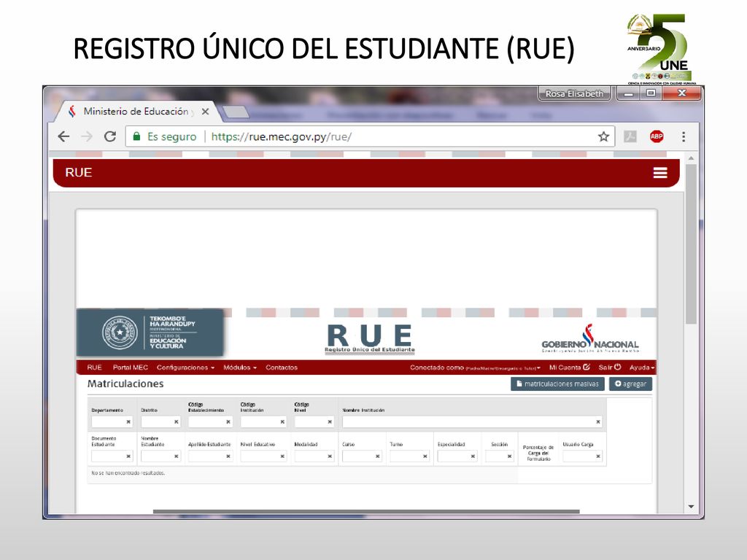Clear the Modalidad filter x
This screenshot has height=560, width=747.
click(x=330, y=456)
